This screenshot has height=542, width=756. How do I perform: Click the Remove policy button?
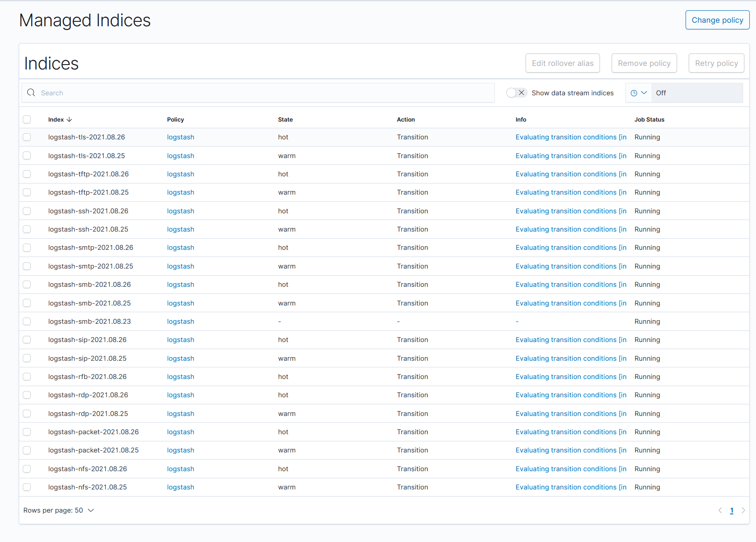click(x=644, y=63)
